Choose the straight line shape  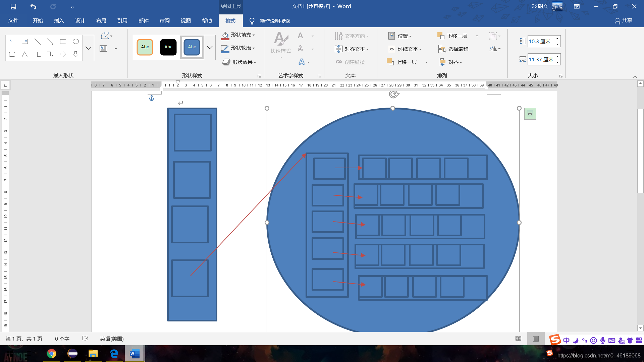pos(38,42)
